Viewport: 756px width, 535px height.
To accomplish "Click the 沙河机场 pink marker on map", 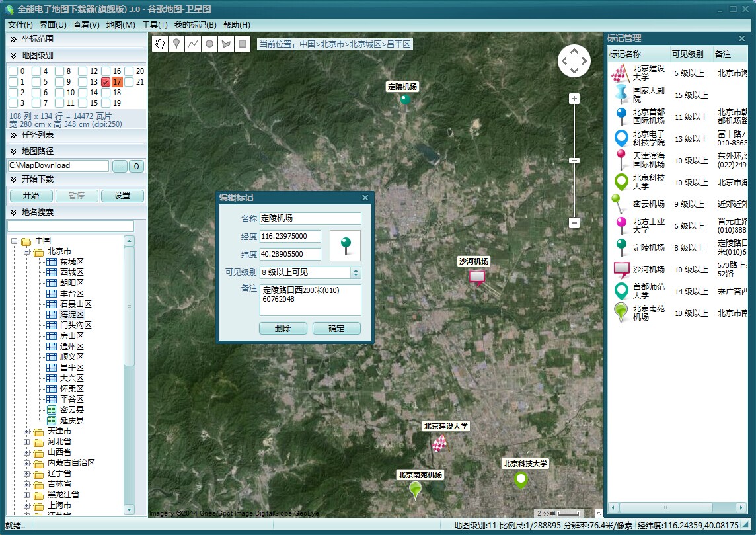I will (477, 277).
